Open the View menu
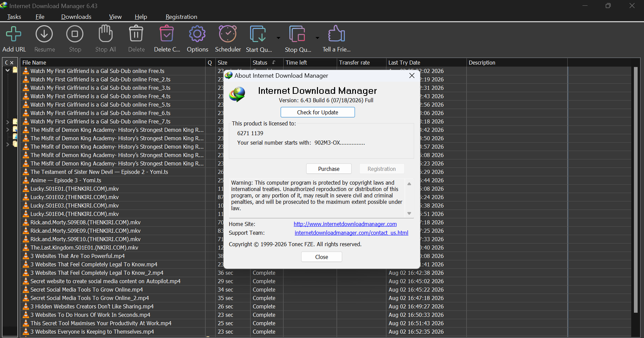Image resolution: width=644 pixels, height=338 pixels. click(115, 17)
